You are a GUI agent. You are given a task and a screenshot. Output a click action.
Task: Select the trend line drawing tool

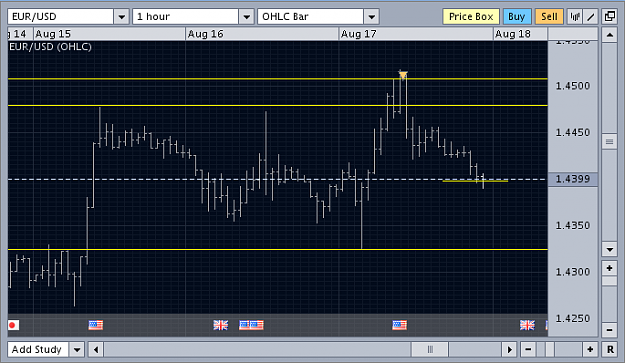coord(591,17)
